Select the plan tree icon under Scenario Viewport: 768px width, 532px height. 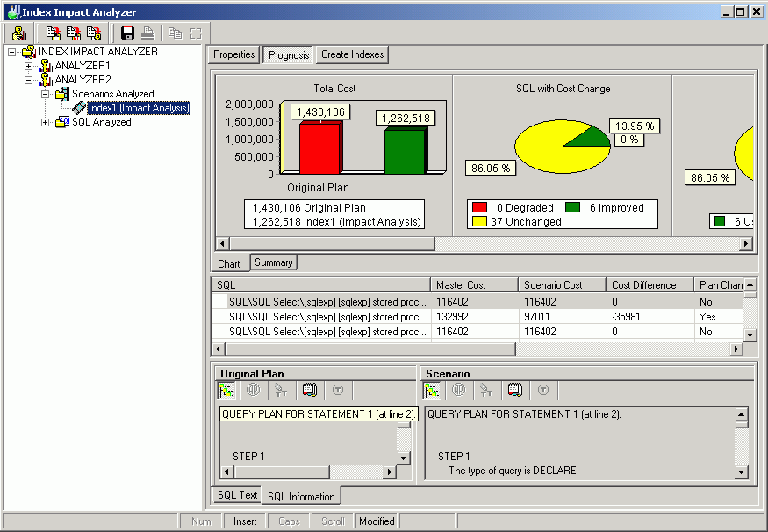(433, 391)
